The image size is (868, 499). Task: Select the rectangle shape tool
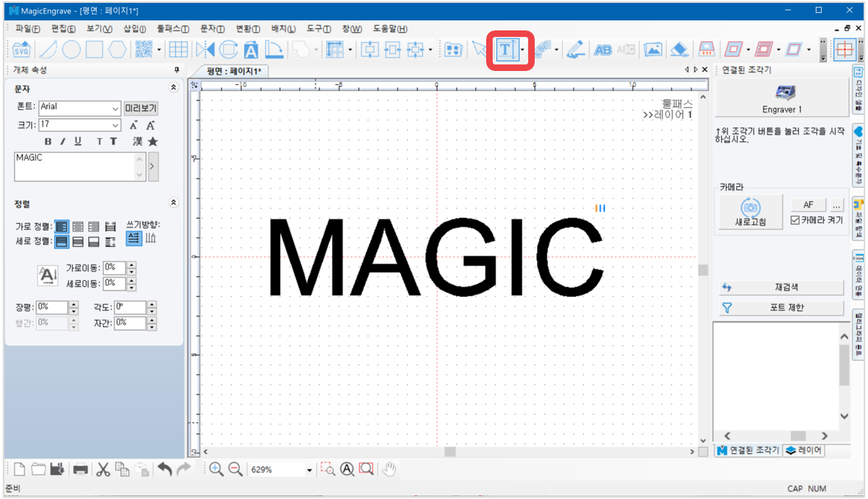[x=94, y=50]
